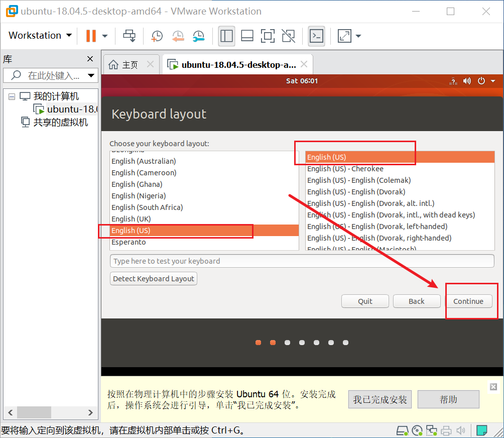The height and width of the screenshot is (438, 504).
Task: Collapse the 我的计算机 tree node
Action: point(12,96)
